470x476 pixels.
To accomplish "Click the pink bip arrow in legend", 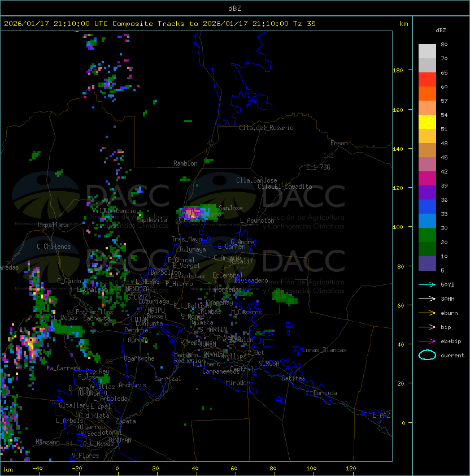I will (x=427, y=327).
